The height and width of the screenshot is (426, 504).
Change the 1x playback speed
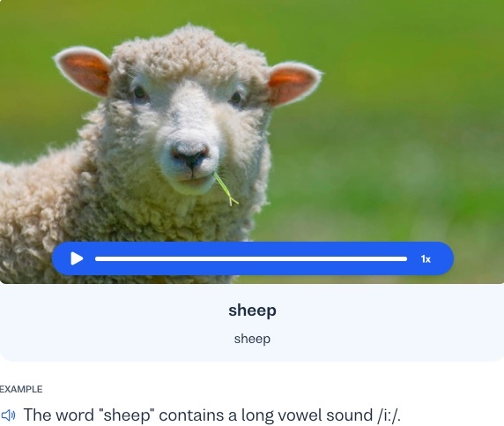pyautogui.click(x=426, y=259)
